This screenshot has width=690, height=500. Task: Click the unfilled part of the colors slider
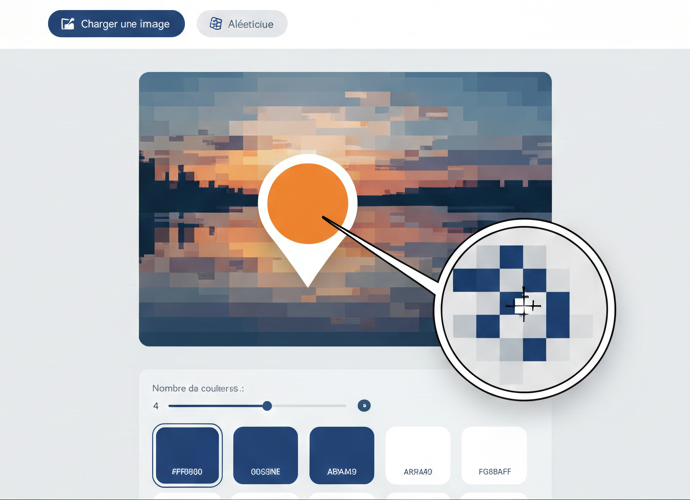[308, 406]
